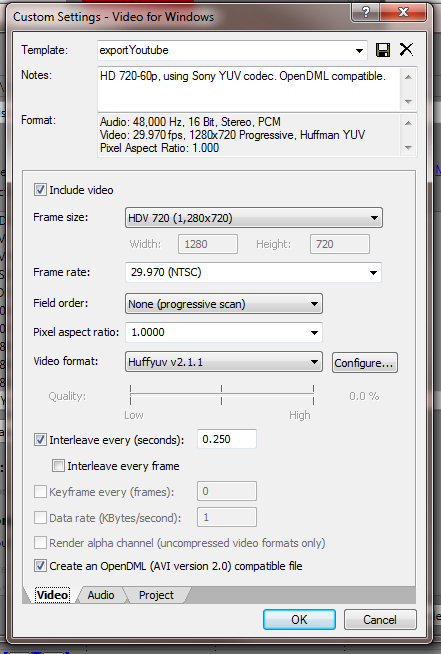Click the interleave seconds field 0.250
The image size is (441, 654).
point(227,439)
